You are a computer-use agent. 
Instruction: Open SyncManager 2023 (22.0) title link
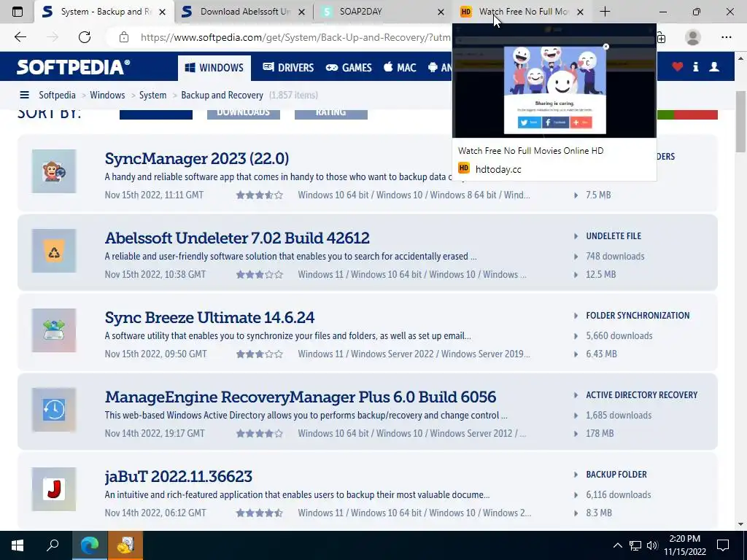coord(197,158)
